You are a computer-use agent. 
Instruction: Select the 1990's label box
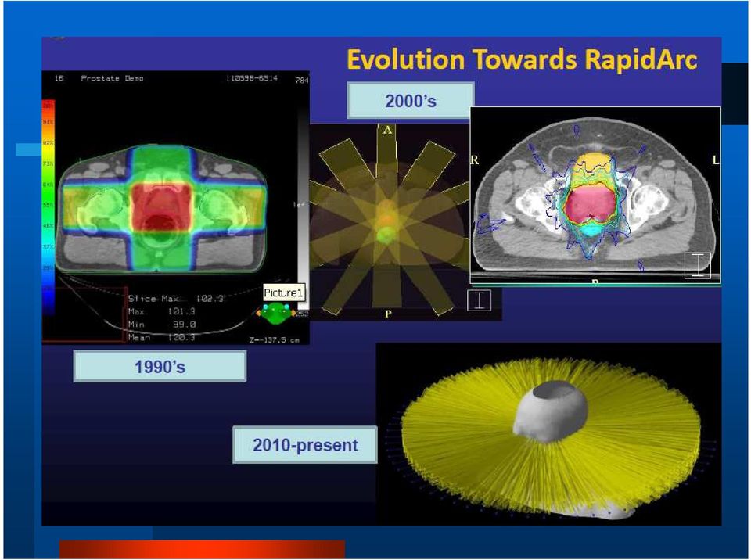coord(160,367)
